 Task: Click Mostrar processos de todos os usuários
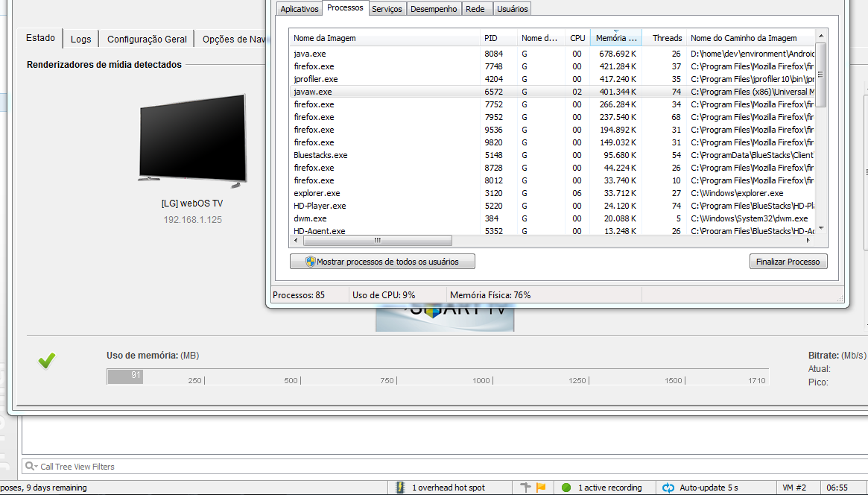(x=382, y=261)
